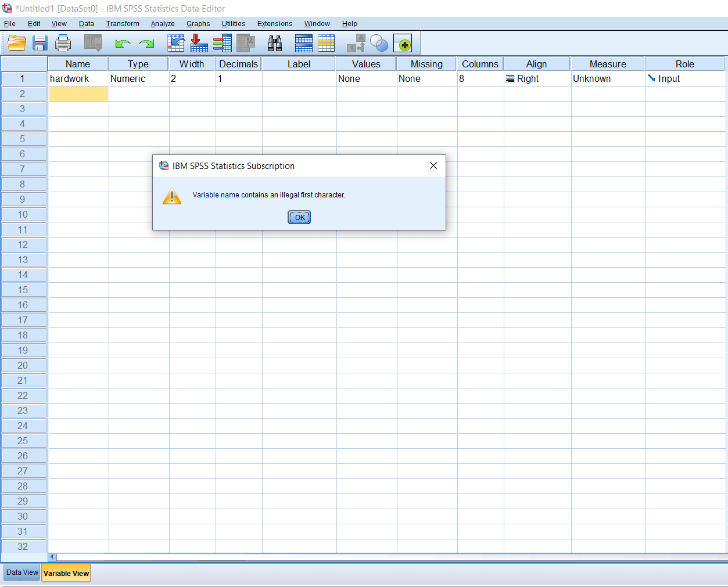Open the Analyze menu
Viewport: 728px width, 587px height.
[162, 24]
